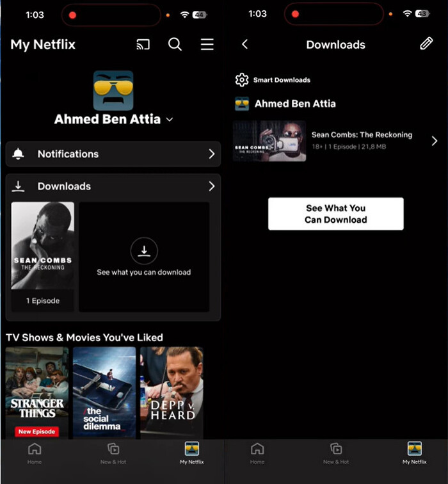This screenshot has width=448, height=484.
Task: Tap the circular download icon in the empty card
Action: [x=144, y=251]
